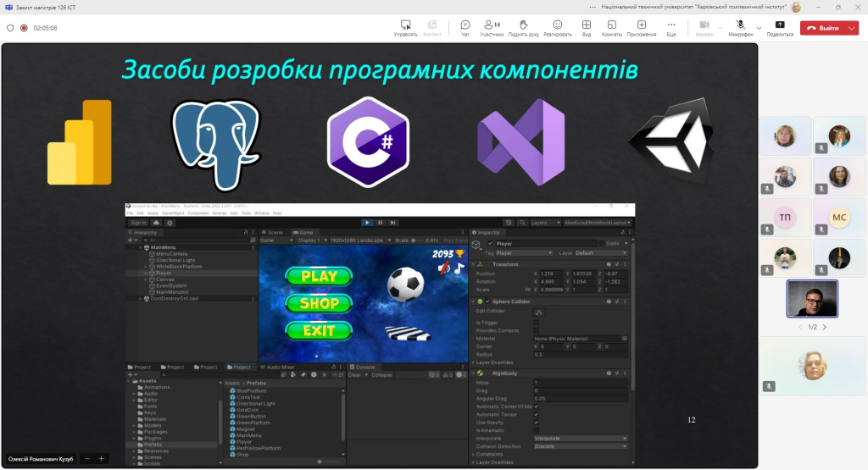The width and height of the screenshot is (868, 470).
Task: Open the More actions ellipsis menu
Action: pos(671,28)
